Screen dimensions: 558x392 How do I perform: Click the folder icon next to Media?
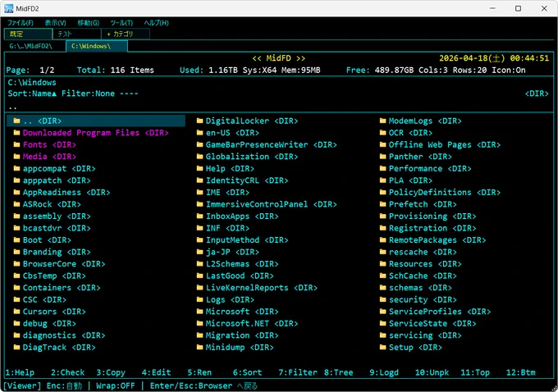pyautogui.click(x=16, y=157)
